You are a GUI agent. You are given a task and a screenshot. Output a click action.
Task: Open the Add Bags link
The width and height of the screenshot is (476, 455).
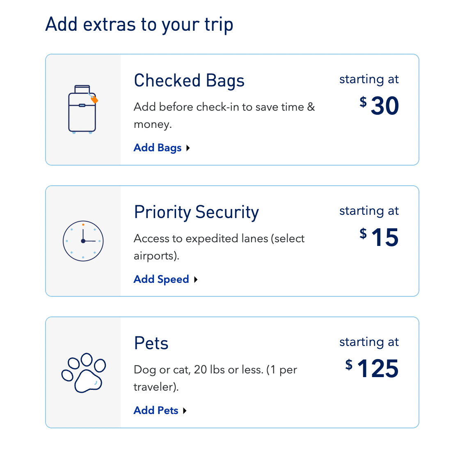coord(158,148)
